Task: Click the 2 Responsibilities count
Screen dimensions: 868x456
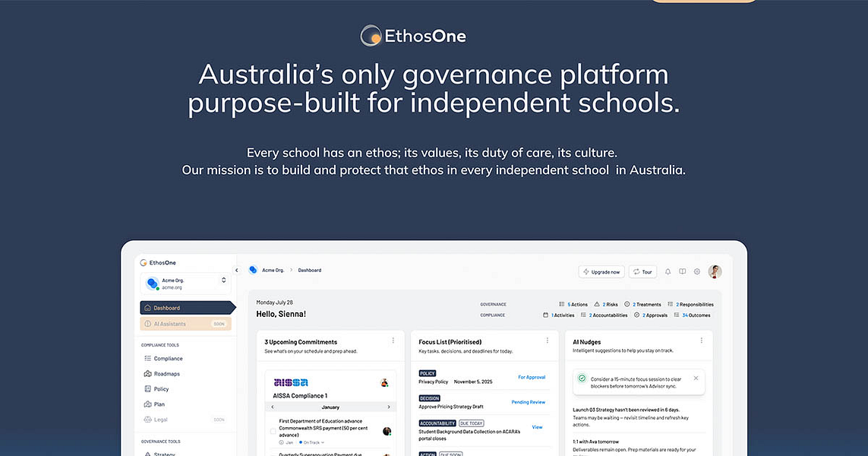Action: 695,304
